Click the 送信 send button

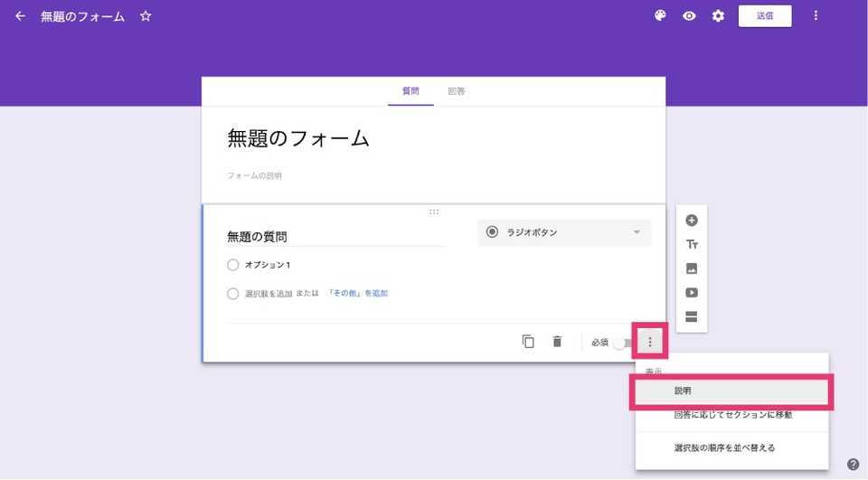point(765,16)
